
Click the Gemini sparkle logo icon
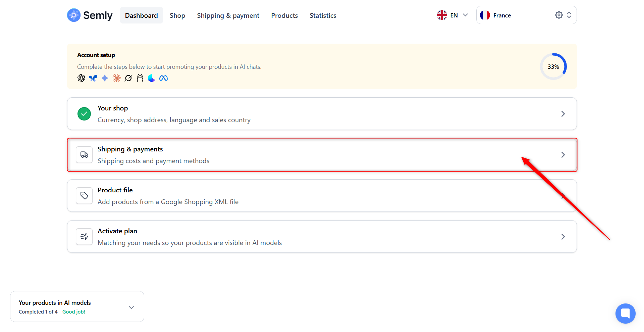(x=105, y=78)
